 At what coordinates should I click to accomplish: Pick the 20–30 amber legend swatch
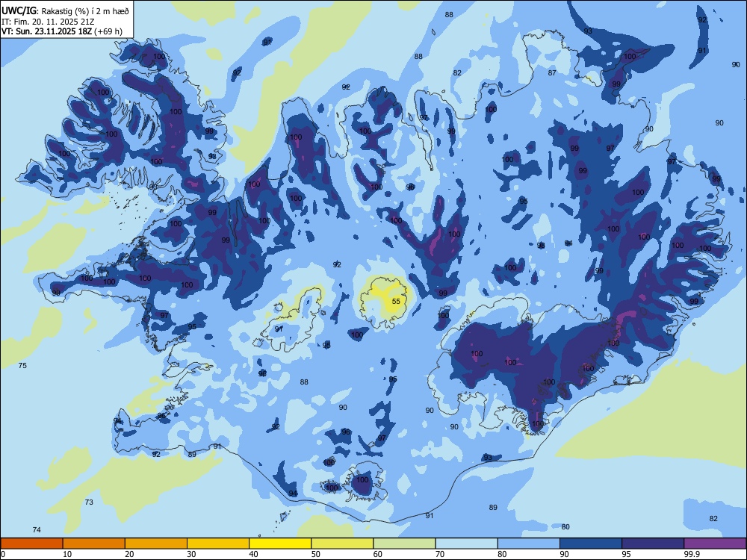click(x=156, y=544)
